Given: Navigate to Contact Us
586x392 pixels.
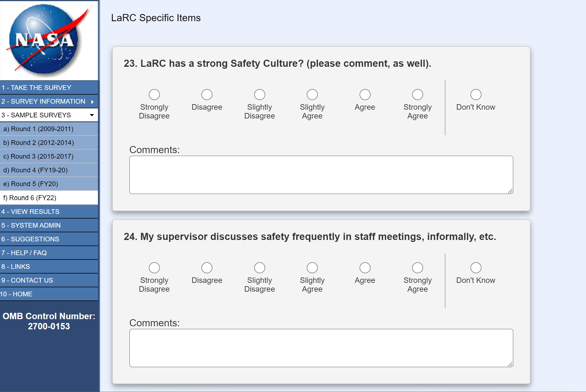Looking at the screenshot, I should pyautogui.click(x=27, y=280).
